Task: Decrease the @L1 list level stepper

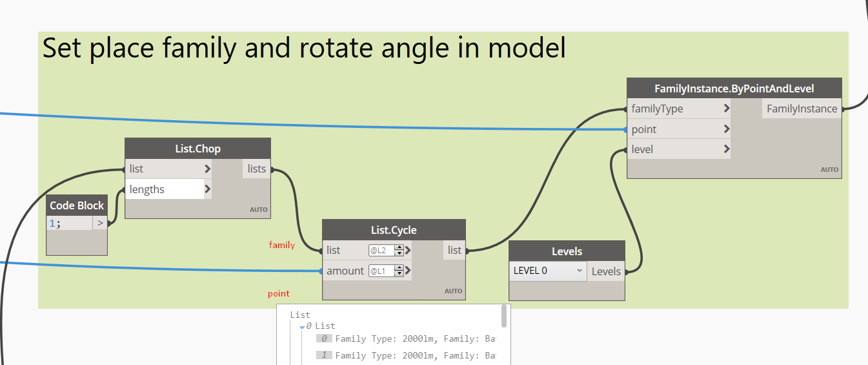Action: click(x=399, y=274)
